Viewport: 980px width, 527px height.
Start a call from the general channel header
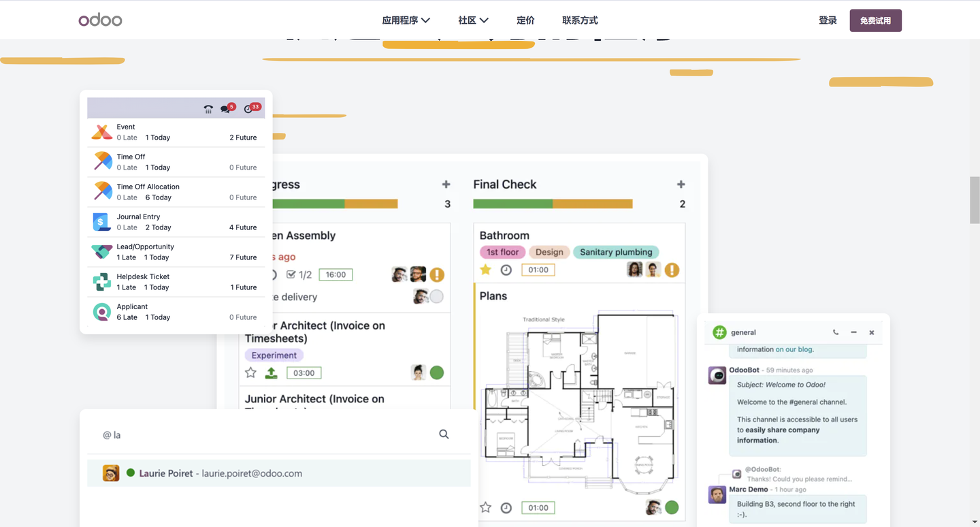click(836, 332)
